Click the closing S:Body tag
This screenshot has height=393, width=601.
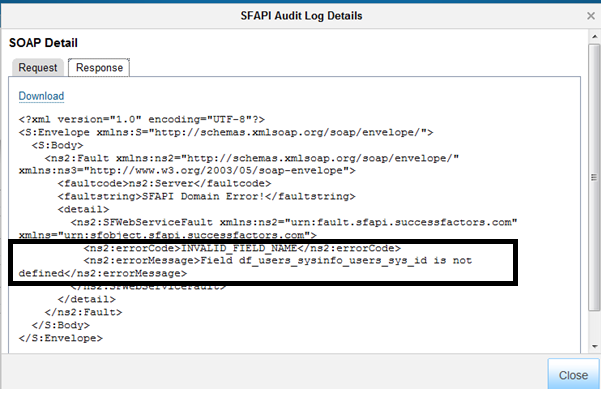coord(61,325)
